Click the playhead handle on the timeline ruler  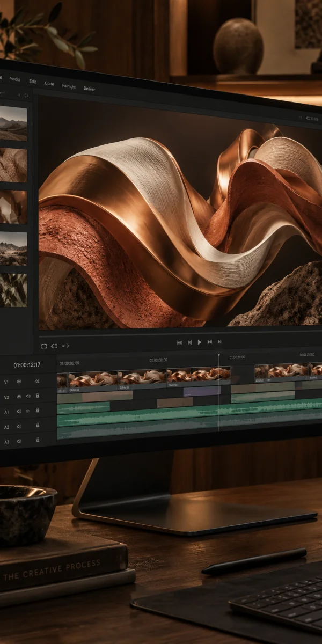tap(219, 355)
